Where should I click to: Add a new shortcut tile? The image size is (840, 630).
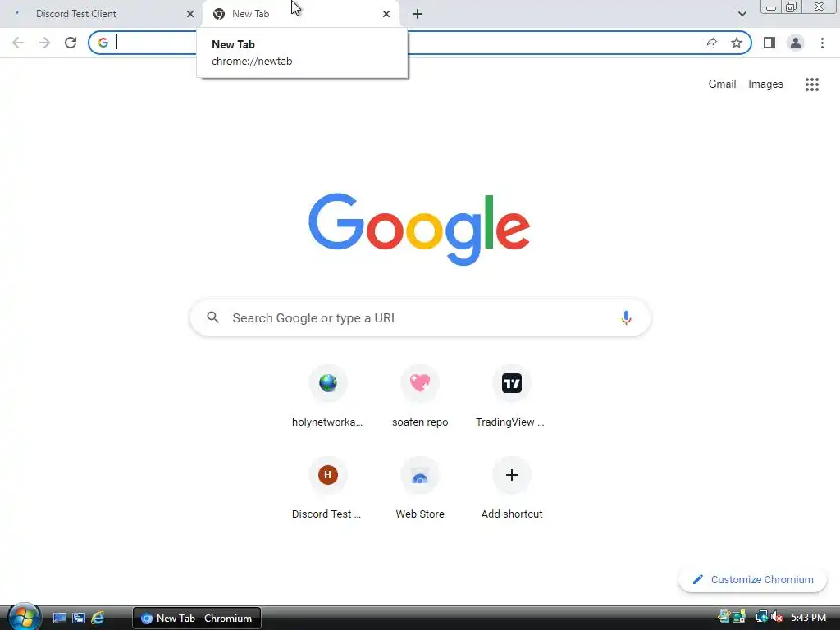512,489
